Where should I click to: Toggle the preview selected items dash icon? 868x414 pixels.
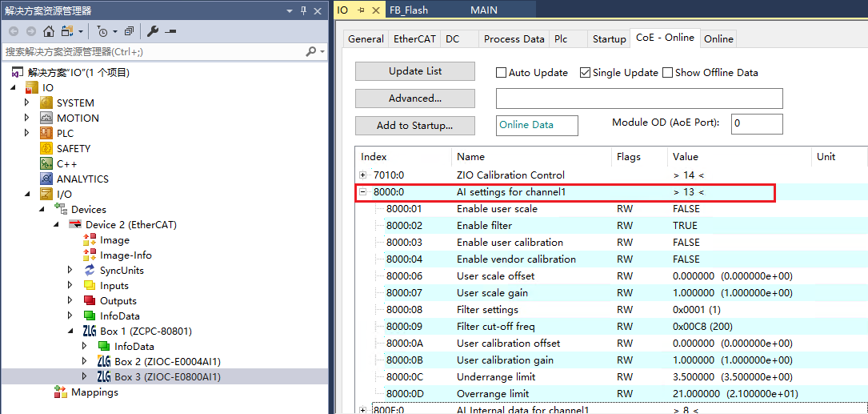pos(170,31)
